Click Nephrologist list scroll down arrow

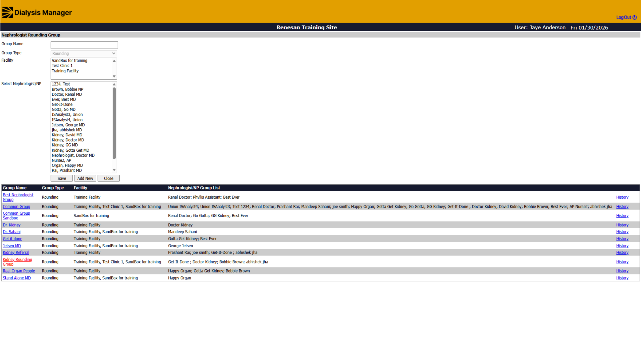point(114,170)
